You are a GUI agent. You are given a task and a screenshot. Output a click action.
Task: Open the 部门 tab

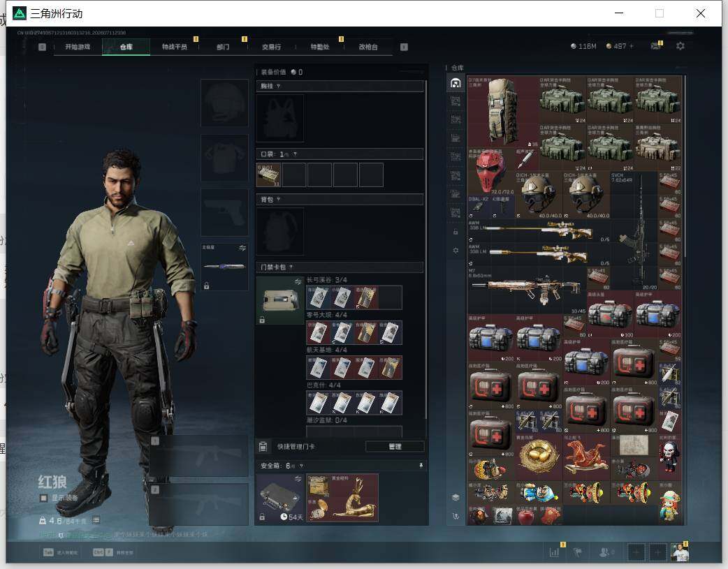(223, 47)
